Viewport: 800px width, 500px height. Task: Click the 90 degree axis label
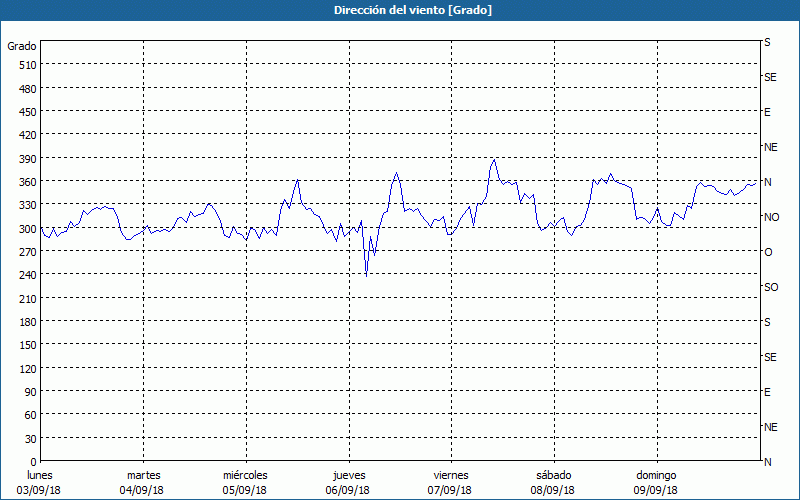click(31, 392)
